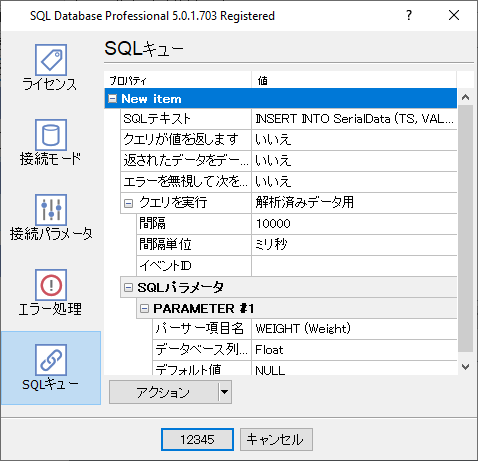Click the 値 column header
Viewport: 478px width, 461px height.
(354, 80)
